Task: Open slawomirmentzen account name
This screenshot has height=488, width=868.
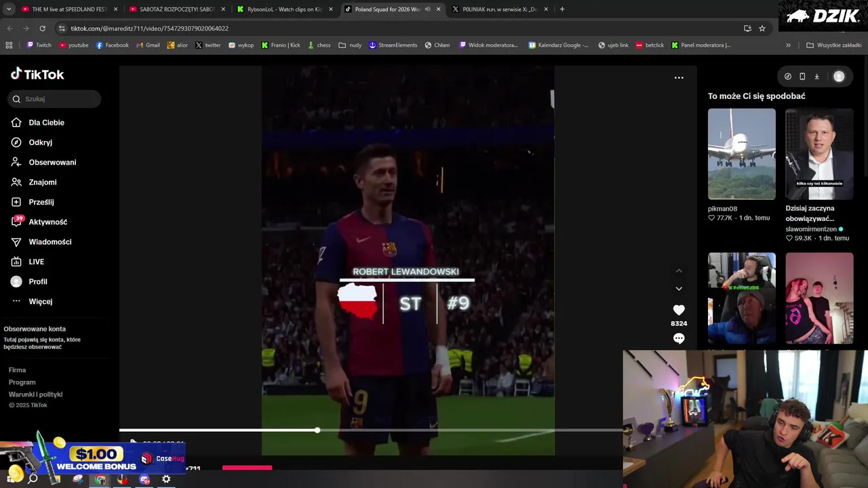Action: point(811,229)
